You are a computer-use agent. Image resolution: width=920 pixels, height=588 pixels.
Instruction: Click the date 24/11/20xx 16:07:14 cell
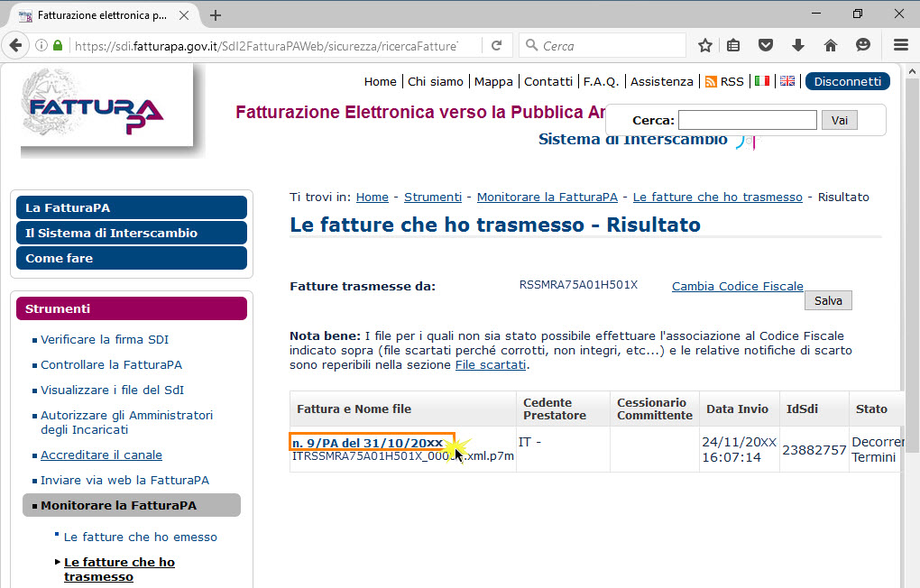(740, 449)
